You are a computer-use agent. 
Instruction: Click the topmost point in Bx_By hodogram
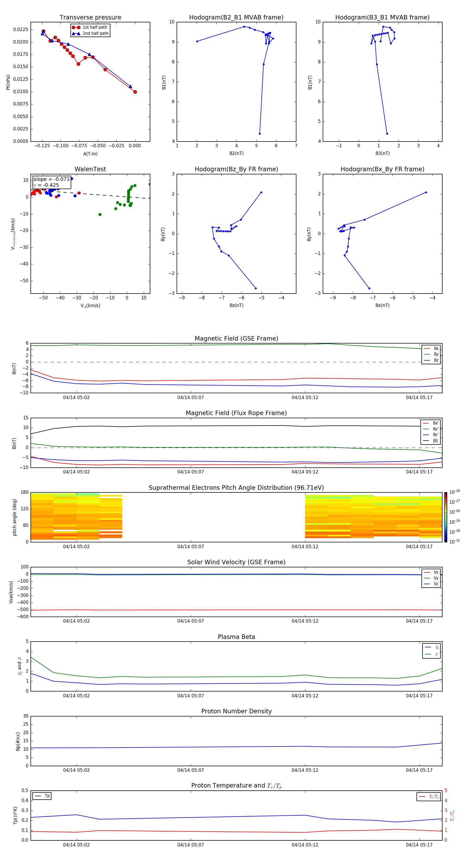(426, 192)
